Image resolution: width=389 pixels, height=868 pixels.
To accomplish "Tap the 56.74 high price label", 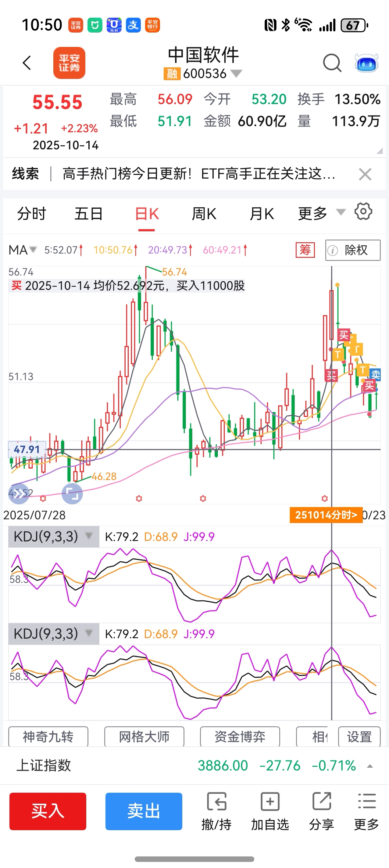I will coord(174,272).
